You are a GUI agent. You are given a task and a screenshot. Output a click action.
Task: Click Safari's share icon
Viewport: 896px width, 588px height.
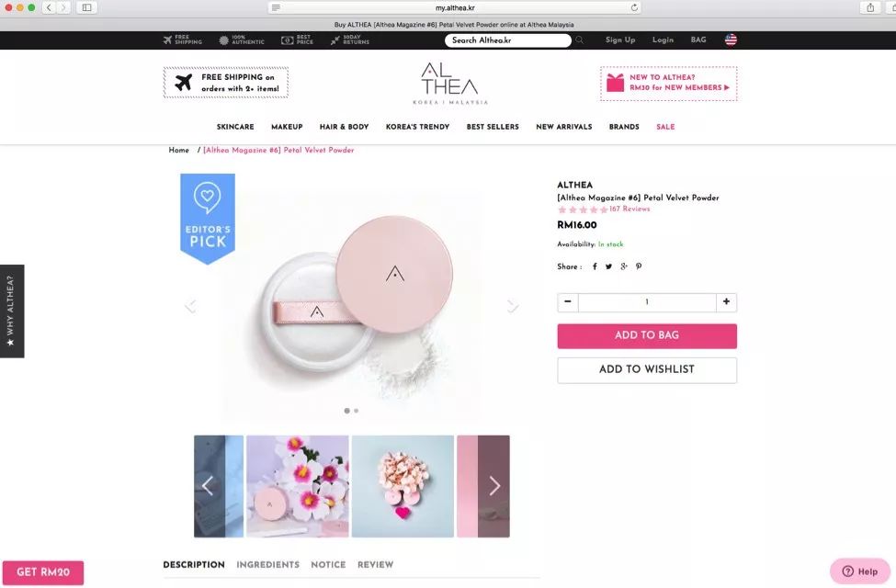[869, 7]
